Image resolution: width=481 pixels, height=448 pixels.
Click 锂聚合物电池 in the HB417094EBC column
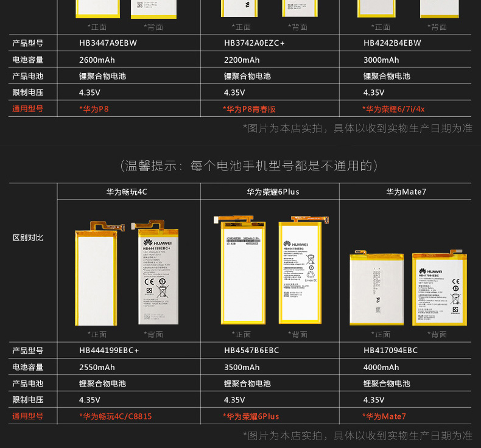(387, 383)
